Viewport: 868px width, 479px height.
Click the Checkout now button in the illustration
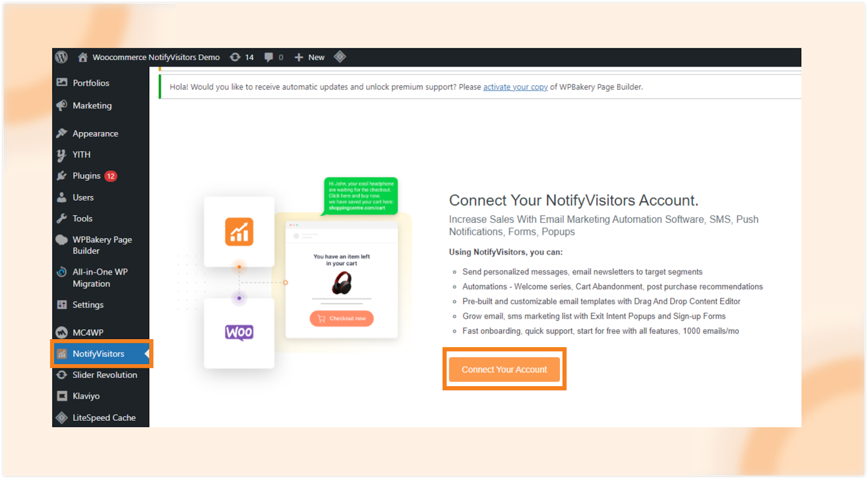click(342, 318)
